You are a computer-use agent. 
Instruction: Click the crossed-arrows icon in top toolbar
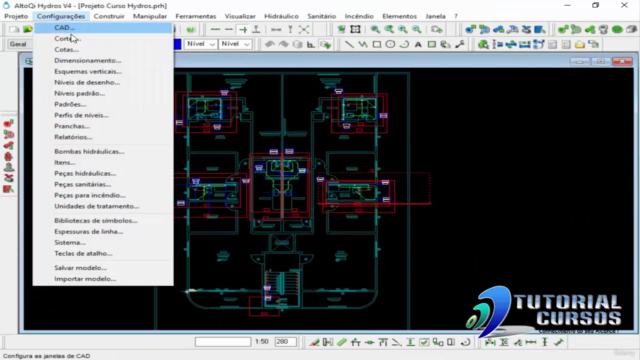click(304, 29)
